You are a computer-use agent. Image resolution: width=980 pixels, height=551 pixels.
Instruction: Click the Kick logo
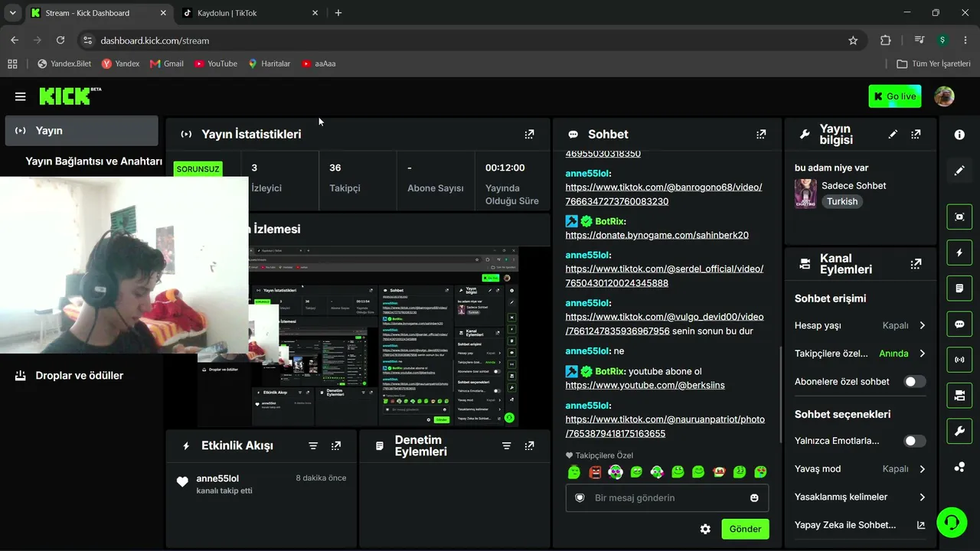(x=70, y=96)
